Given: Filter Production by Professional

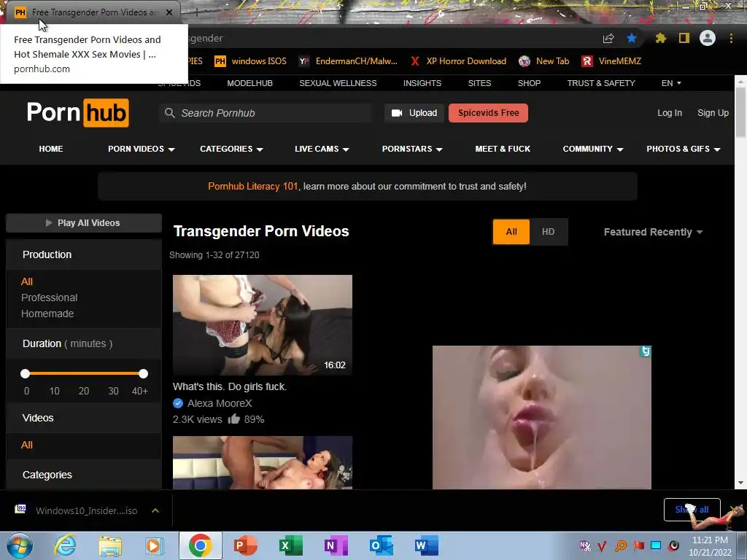Looking at the screenshot, I should 49,297.
